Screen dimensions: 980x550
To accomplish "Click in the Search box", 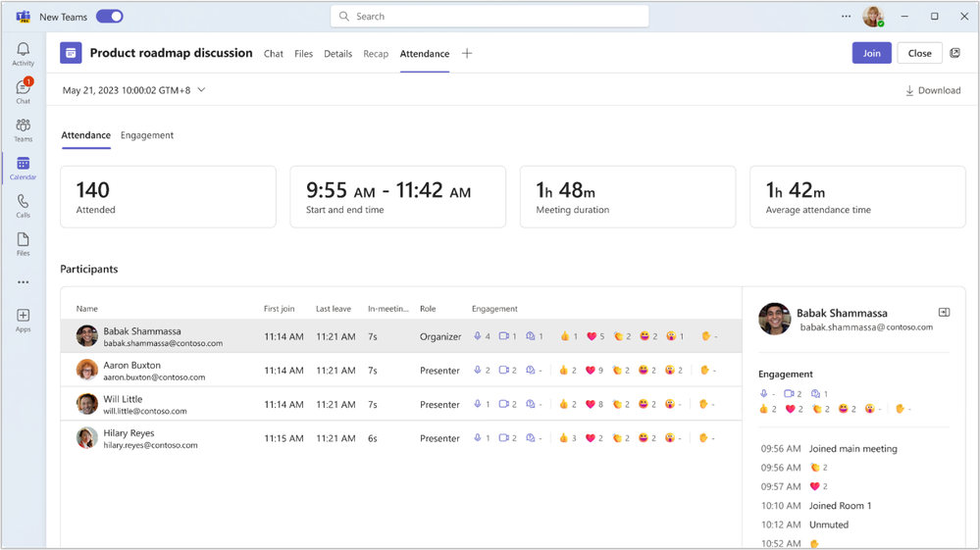I will (x=490, y=17).
